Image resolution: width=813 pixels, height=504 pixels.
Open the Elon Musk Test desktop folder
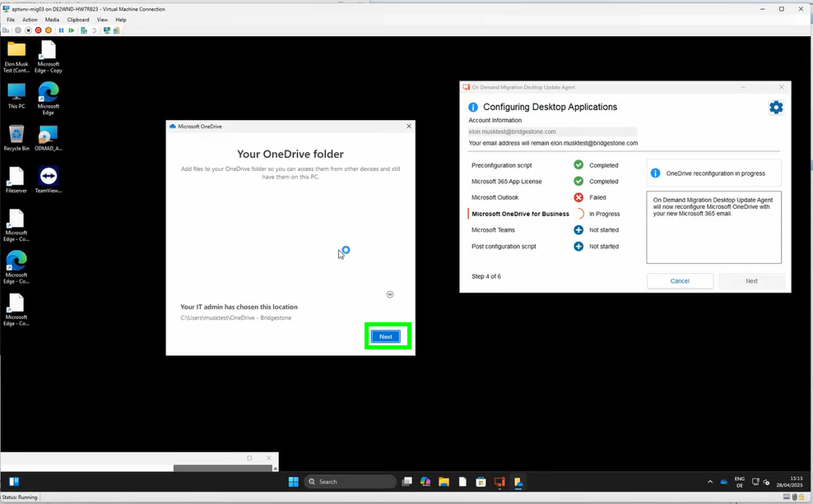coord(16,57)
